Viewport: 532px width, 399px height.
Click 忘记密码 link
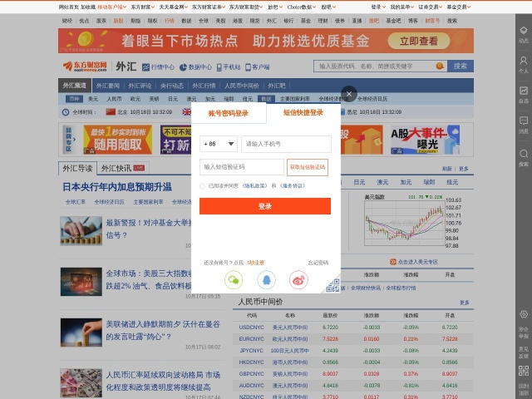point(318,263)
